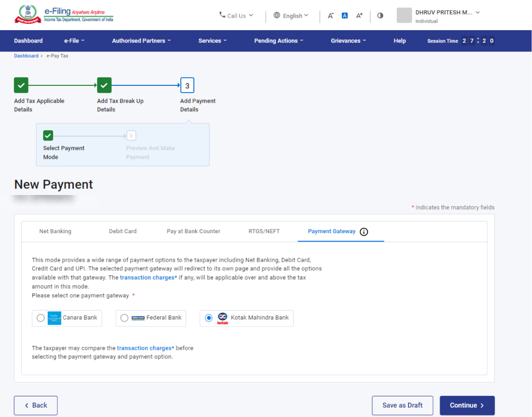
Task: Switch to the RTGS/NEFT tab
Action: click(264, 231)
